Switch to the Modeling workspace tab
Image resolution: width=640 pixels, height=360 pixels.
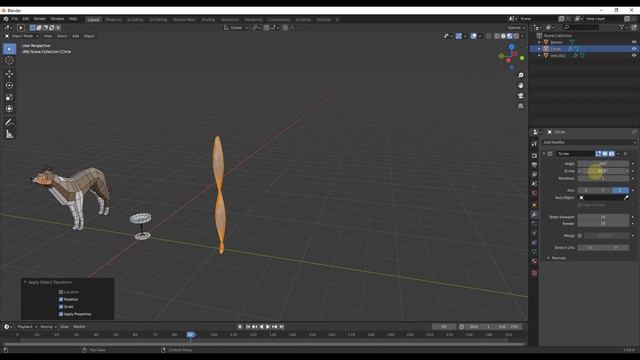pos(113,20)
